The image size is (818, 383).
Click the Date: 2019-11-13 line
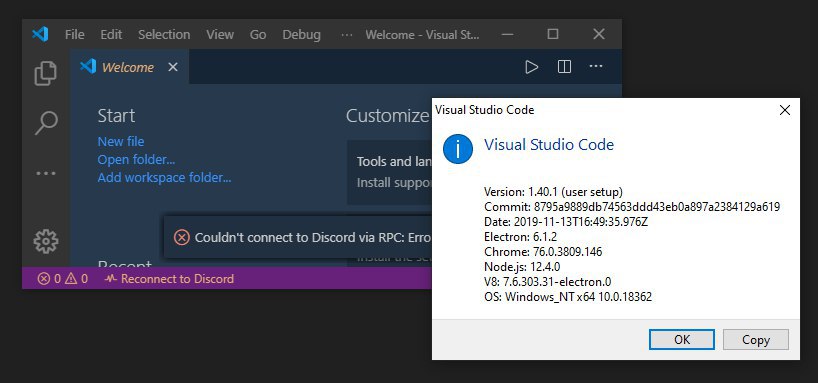pyautogui.click(x=566, y=222)
